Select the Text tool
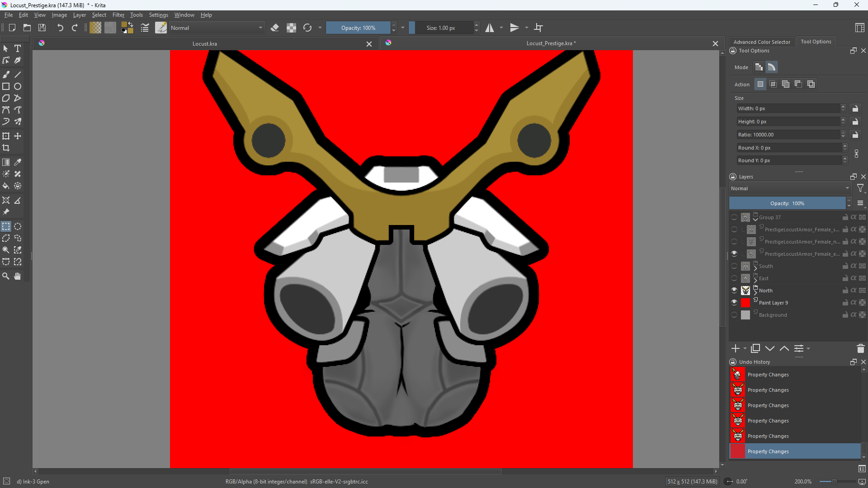868x488 pixels. coord(18,48)
